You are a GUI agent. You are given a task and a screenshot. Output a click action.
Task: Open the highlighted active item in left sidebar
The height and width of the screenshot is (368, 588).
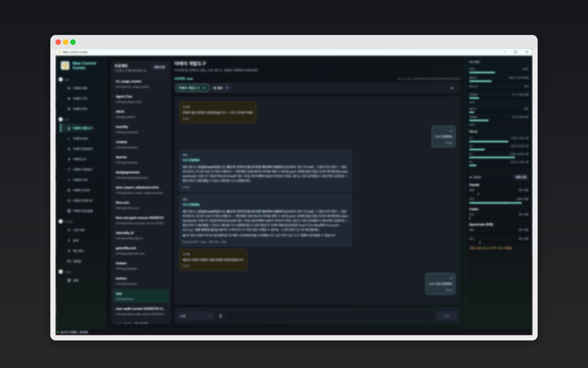point(80,128)
